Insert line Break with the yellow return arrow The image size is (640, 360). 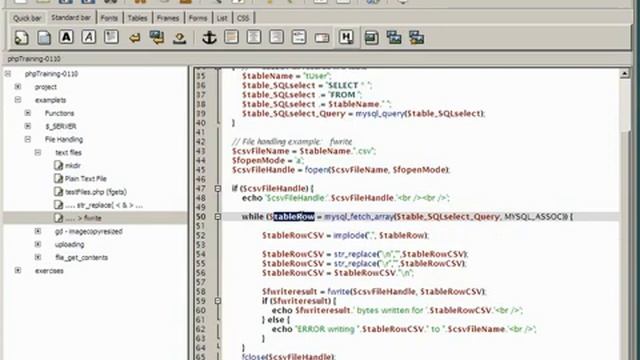[x=134, y=38]
